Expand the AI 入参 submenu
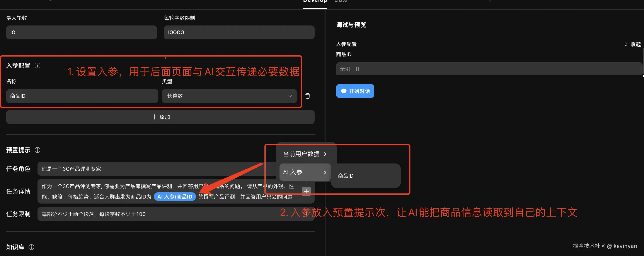 pyautogui.click(x=305, y=172)
